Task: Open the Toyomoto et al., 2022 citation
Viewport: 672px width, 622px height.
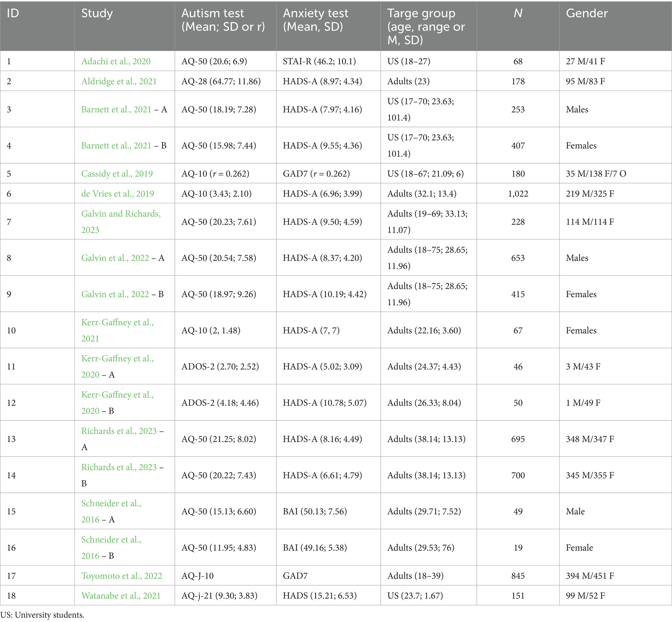Action: [x=122, y=576]
